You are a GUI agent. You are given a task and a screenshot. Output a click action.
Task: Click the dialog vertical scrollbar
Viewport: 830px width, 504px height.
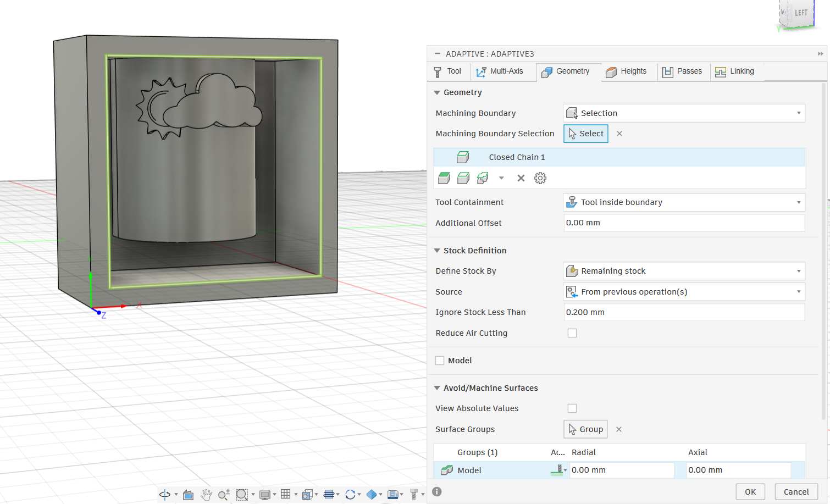(823, 251)
